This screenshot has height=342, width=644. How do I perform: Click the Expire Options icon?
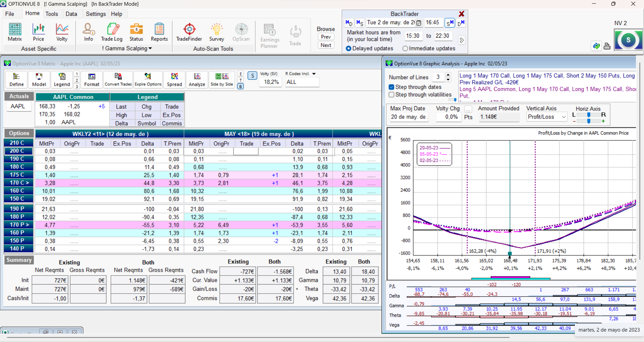(148, 80)
